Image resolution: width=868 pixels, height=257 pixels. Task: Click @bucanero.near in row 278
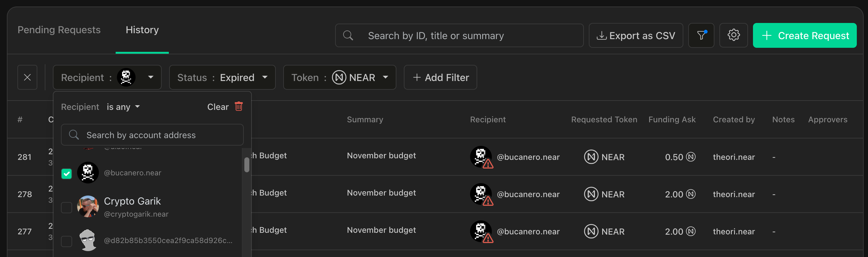point(528,194)
